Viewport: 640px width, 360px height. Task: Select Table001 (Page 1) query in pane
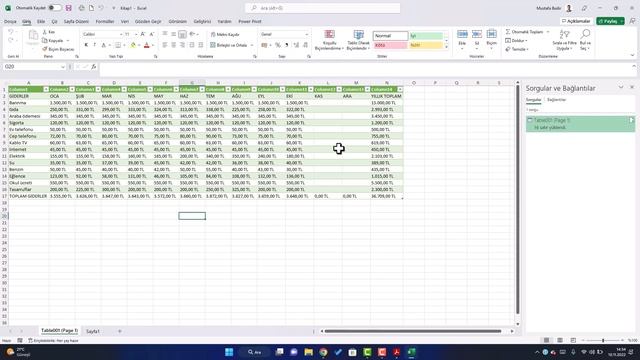pyautogui.click(x=580, y=124)
